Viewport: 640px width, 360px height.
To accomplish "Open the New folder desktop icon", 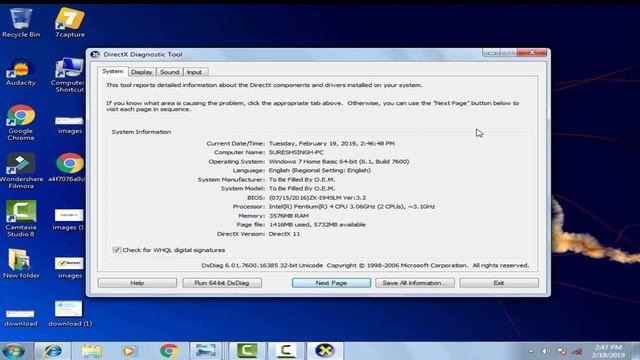I will [x=21, y=264].
